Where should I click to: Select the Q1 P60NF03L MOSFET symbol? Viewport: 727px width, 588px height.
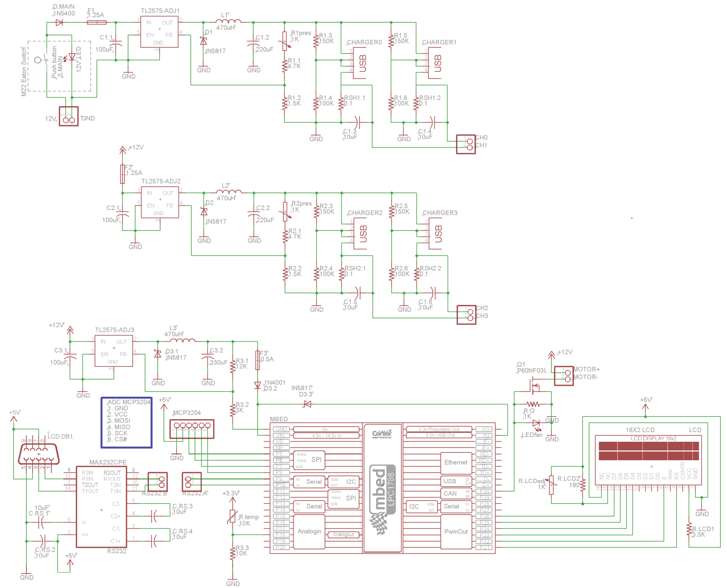pyautogui.click(x=535, y=385)
